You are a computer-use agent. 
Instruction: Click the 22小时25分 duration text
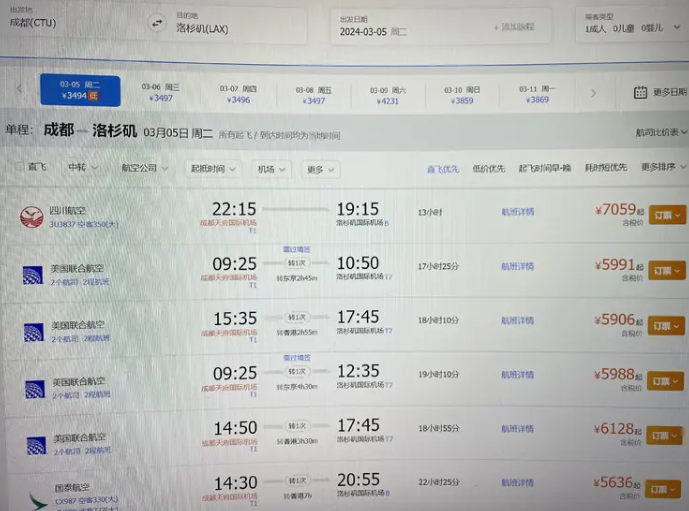pyautogui.click(x=439, y=482)
